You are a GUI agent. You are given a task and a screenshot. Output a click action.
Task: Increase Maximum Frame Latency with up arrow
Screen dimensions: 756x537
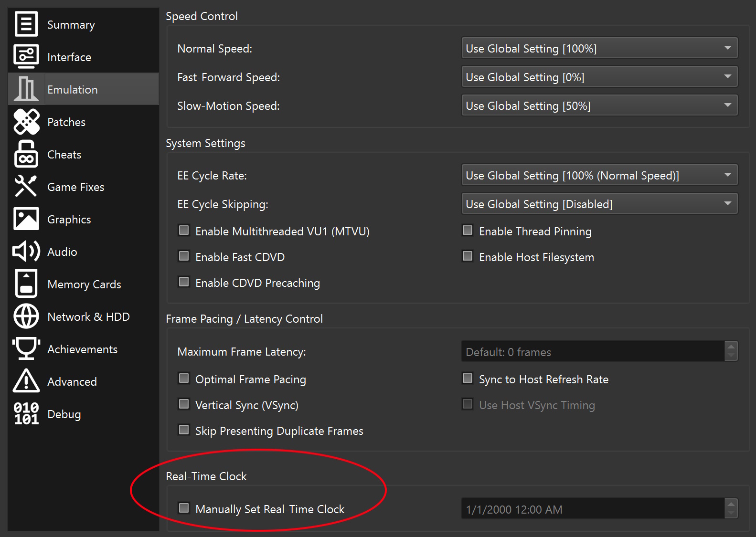tap(731, 347)
